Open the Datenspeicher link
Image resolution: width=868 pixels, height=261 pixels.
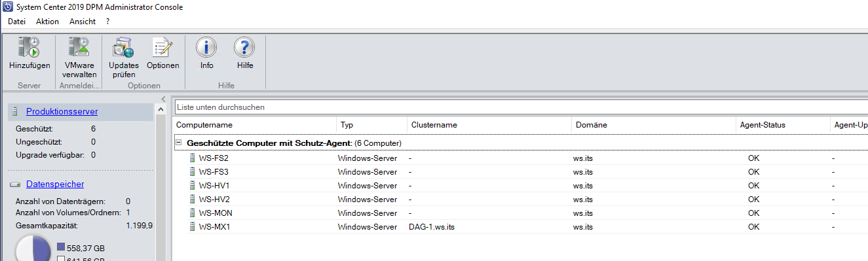[x=55, y=184]
